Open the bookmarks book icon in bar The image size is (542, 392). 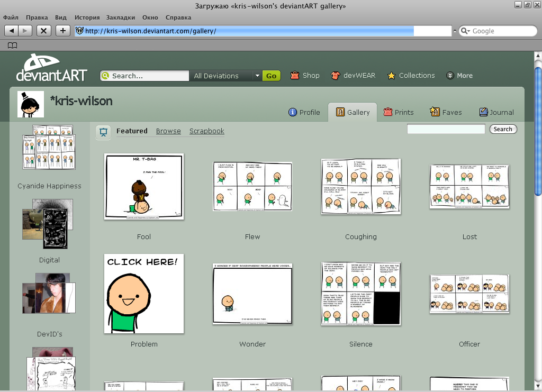[x=13, y=45]
